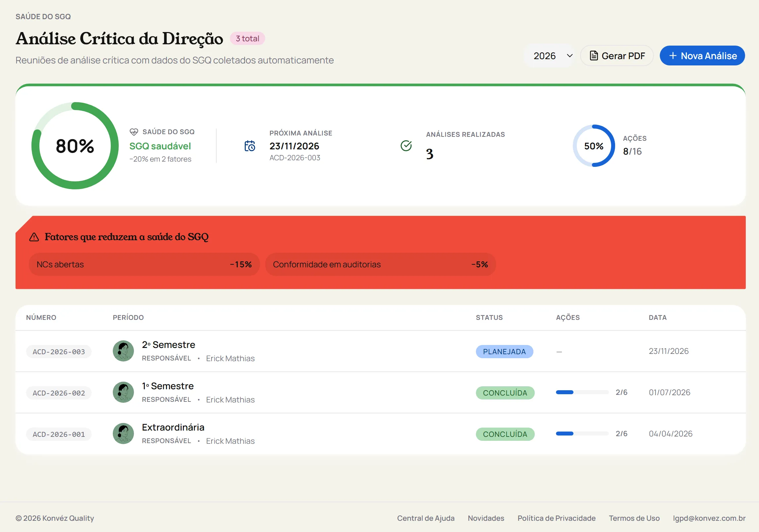The width and height of the screenshot is (759, 532).
Task: Click the 50% actions progress ring
Action: (x=594, y=146)
